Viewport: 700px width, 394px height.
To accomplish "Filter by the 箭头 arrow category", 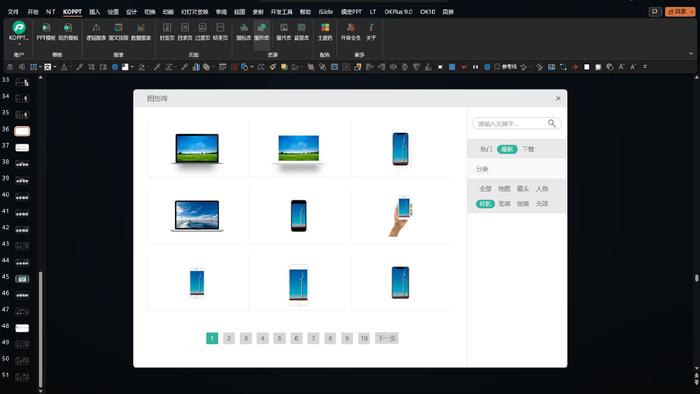I will 523,189.
